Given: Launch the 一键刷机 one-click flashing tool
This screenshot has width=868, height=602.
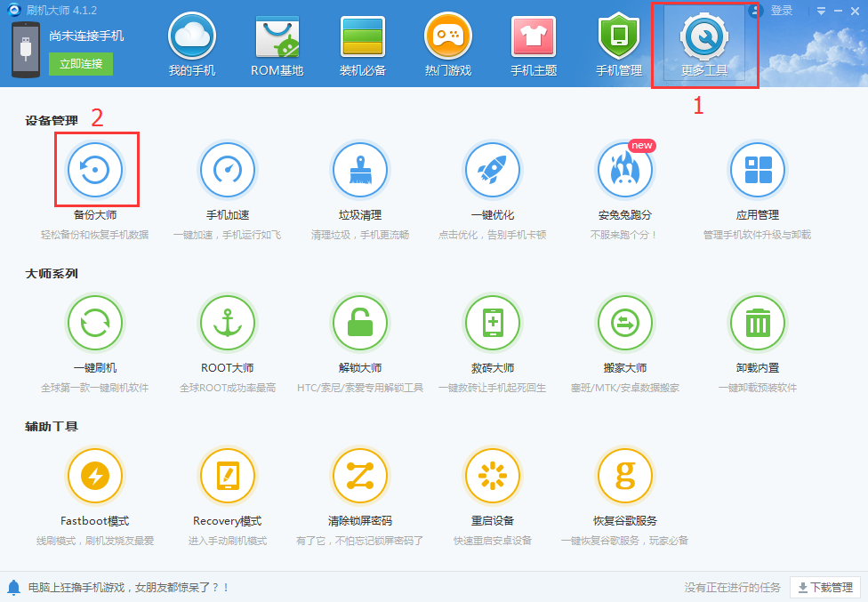Looking at the screenshot, I should tap(95, 322).
